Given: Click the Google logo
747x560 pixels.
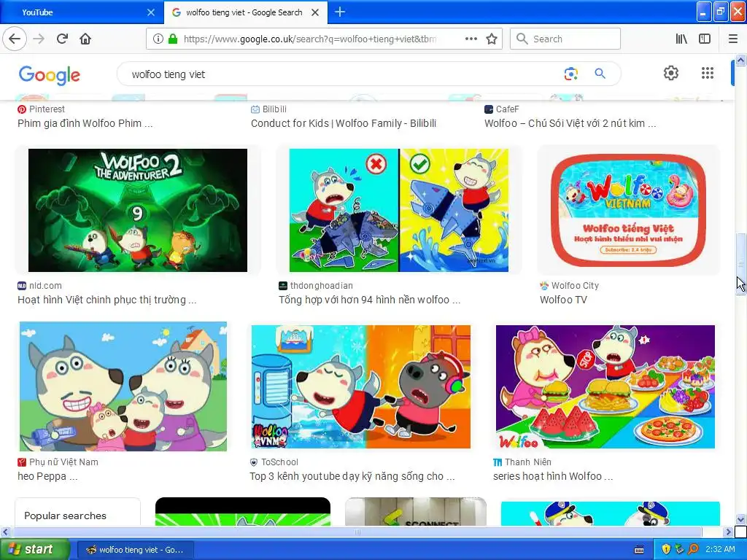Looking at the screenshot, I should (50, 75).
